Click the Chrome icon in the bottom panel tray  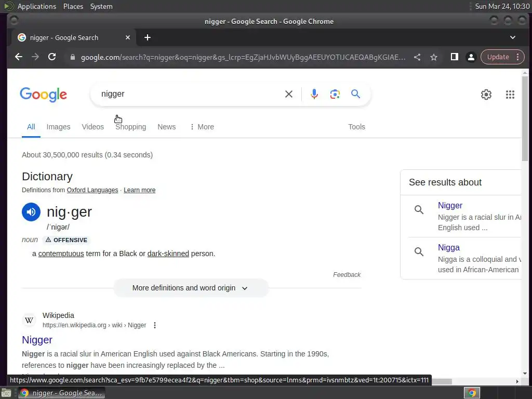point(472,393)
